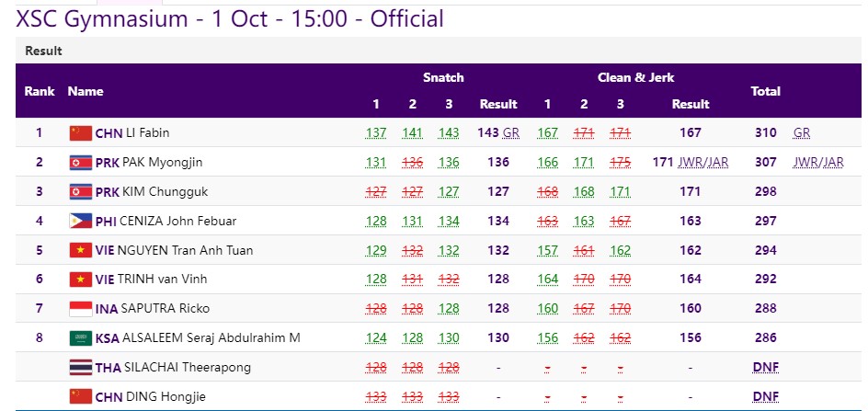
Task: Click the Philippines flag beside CENIZA John Febuar
Action: pyautogui.click(x=80, y=221)
